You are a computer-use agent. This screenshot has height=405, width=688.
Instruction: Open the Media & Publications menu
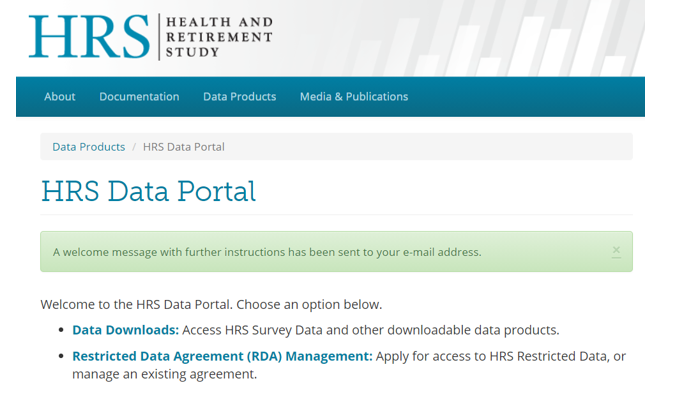354,97
